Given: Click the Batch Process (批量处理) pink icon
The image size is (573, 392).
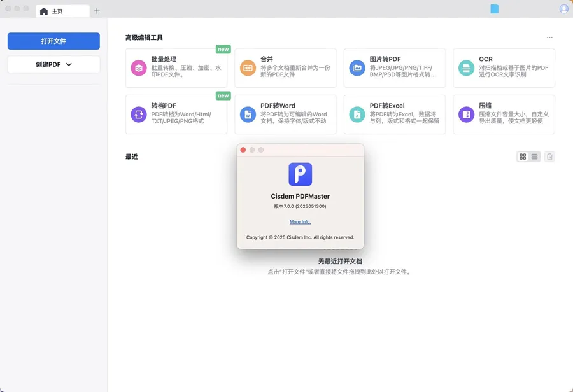Looking at the screenshot, I should [x=138, y=68].
